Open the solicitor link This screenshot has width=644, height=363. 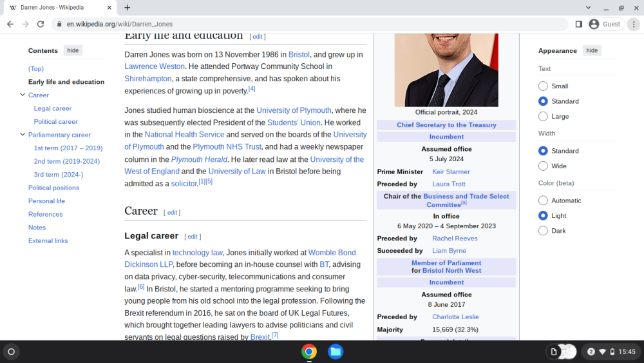tap(184, 184)
